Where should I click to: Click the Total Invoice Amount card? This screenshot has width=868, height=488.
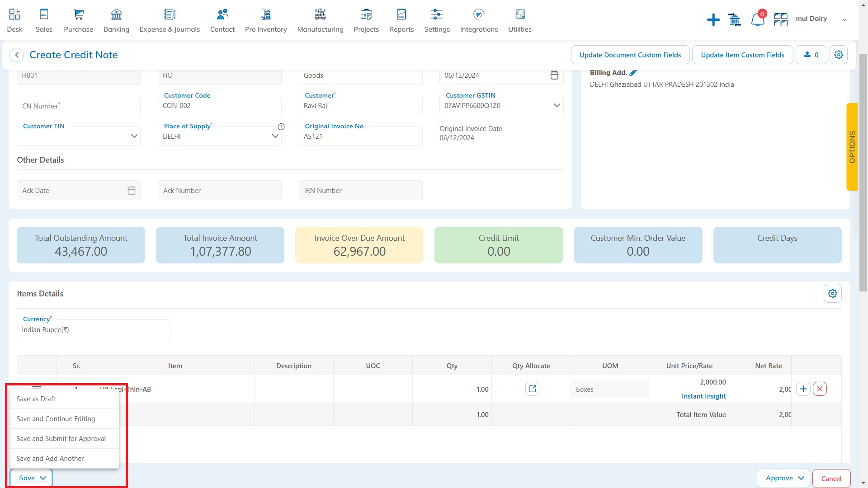220,245
